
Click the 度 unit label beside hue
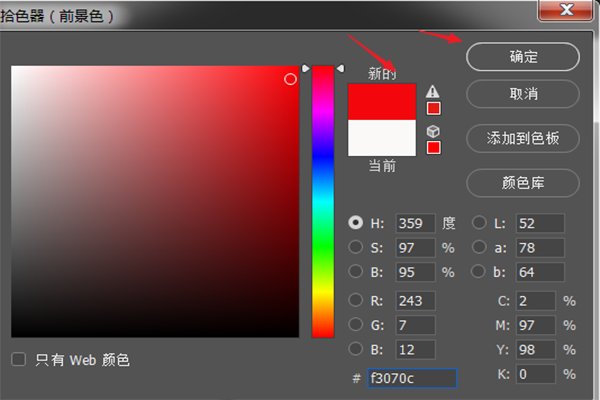point(449,223)
